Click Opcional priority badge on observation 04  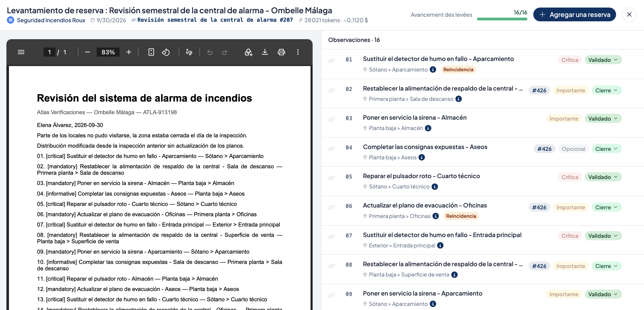coord(573,149)
